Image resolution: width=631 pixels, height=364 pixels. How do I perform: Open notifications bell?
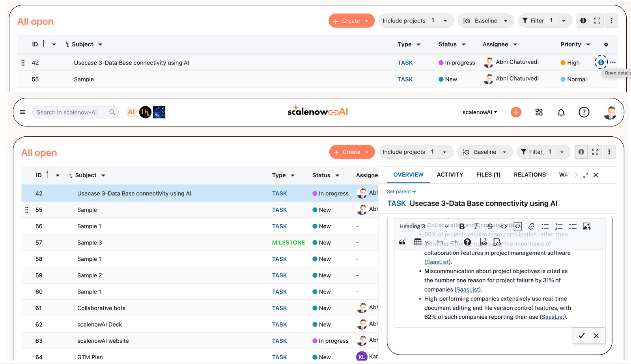561,112
